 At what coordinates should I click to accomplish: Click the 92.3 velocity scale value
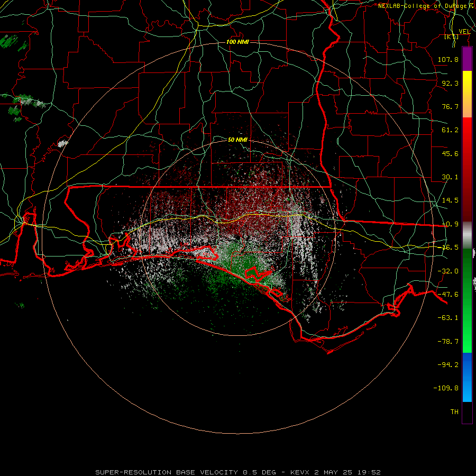coord(450,83)
